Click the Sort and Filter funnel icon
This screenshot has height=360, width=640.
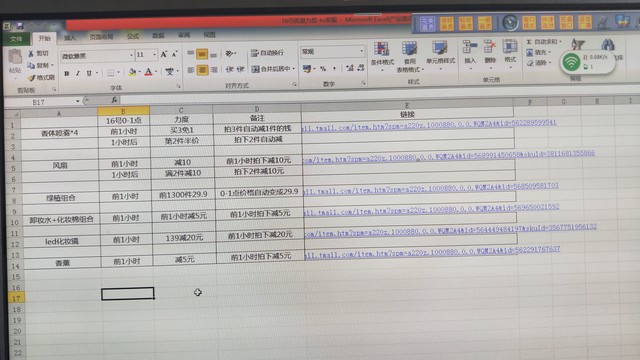point(578,44)
